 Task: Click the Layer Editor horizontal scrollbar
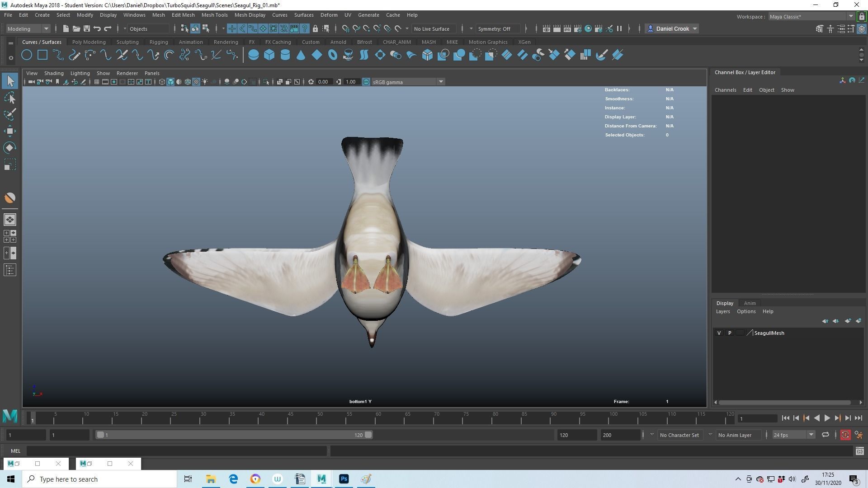[784, 402]
